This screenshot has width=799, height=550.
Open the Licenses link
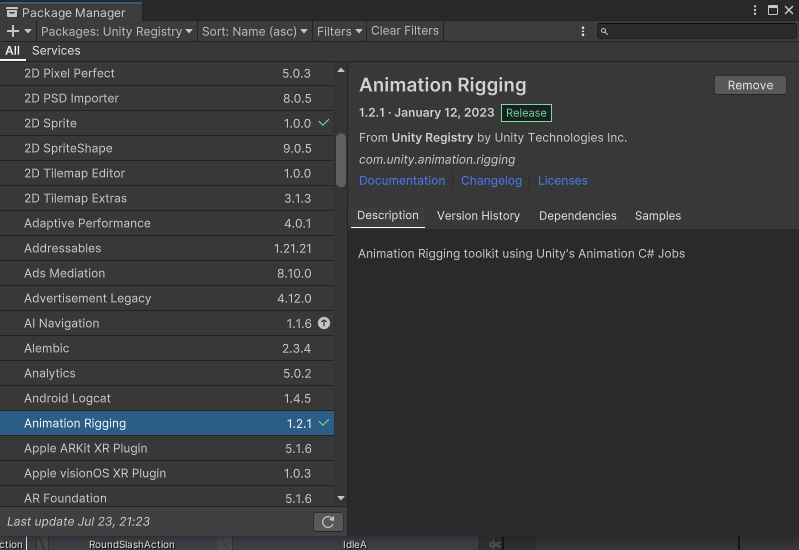[563, 180]
